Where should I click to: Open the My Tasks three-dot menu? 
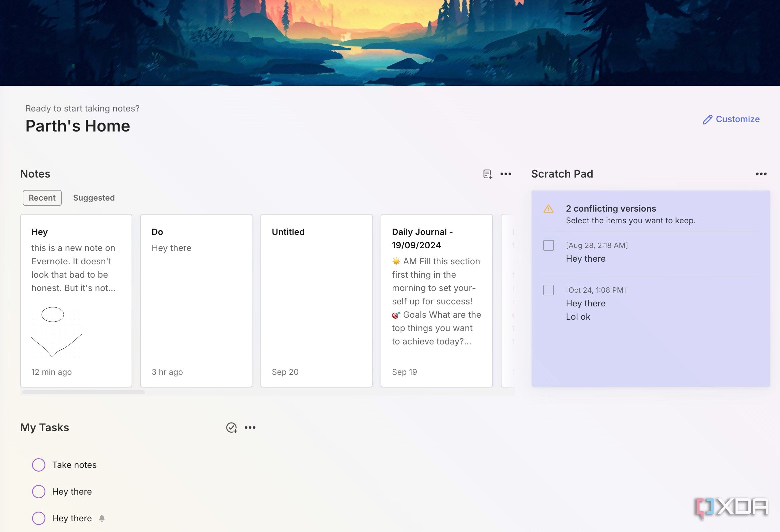coord(250,427)
